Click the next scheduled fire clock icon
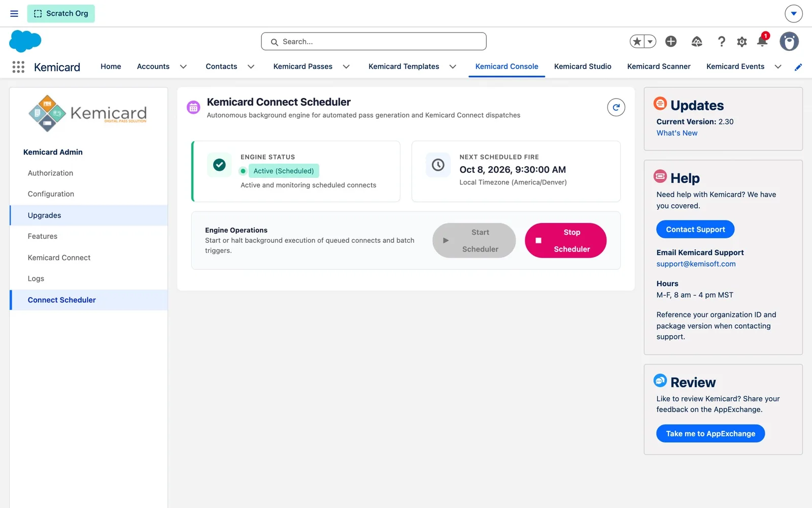Image resolution: width=812 pixels, height=508 pixels. [x=438, y=165]
